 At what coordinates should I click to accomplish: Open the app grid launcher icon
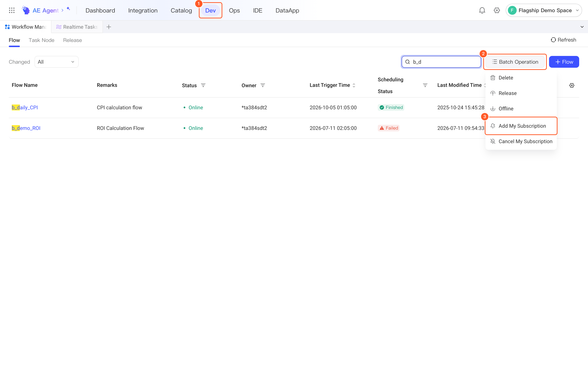click(x=12, y=10)
